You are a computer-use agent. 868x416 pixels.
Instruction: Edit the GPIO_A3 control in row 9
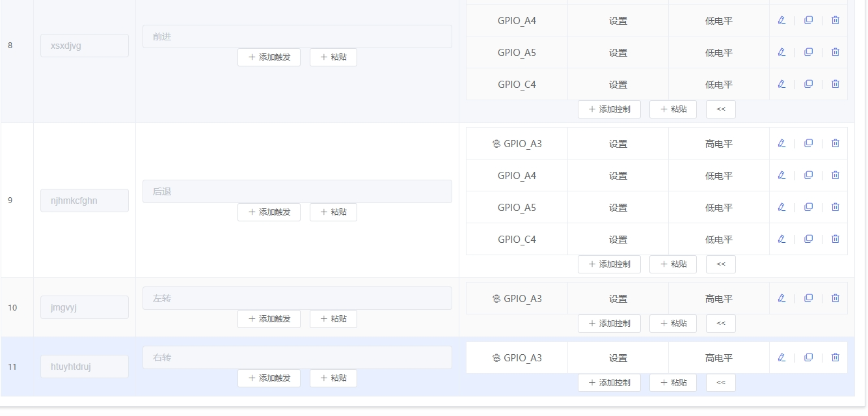pos(781,143)
